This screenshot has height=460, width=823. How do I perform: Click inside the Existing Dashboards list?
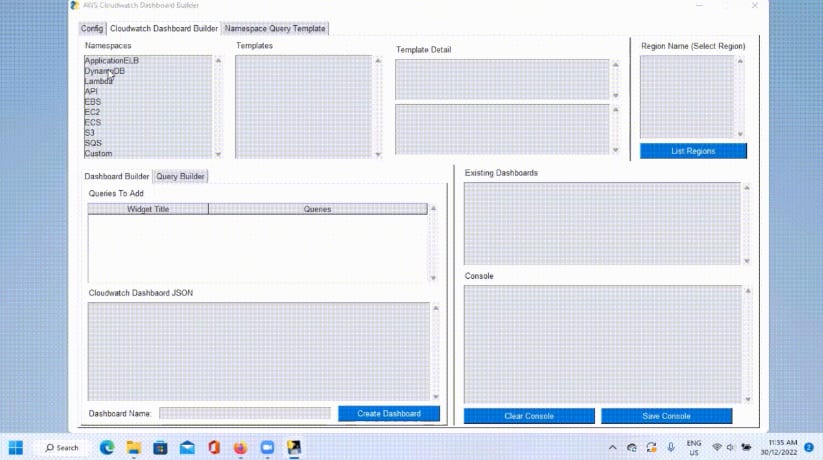(x=602, y=224)
